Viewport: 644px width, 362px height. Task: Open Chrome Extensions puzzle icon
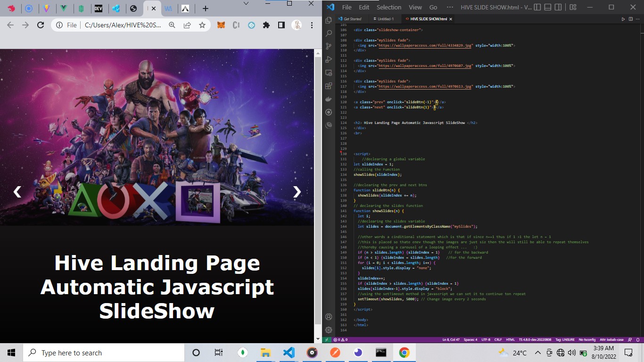coord(266,25)
